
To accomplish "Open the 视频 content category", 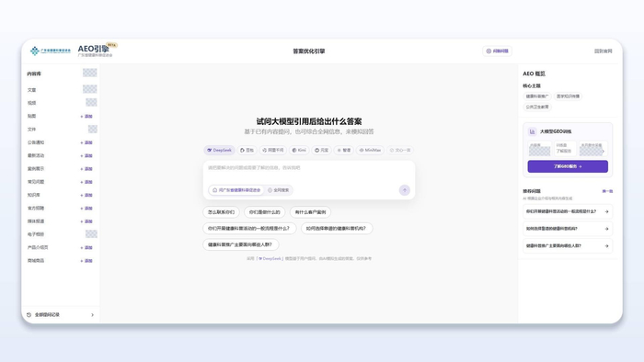I will click(31, 103).
